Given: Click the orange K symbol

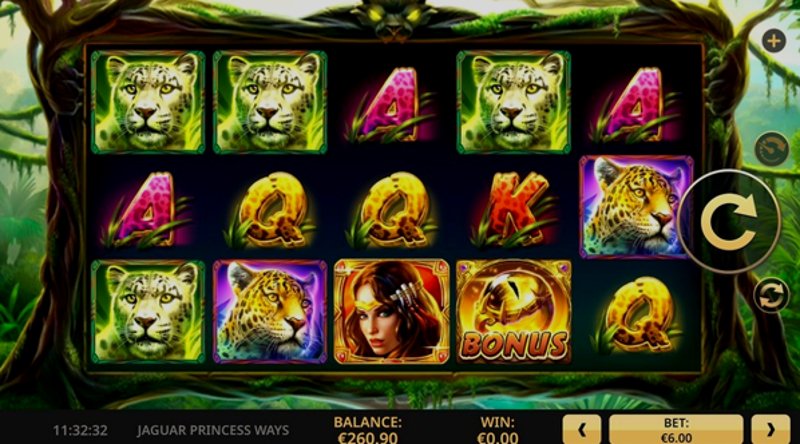Looking at the screenshot, I should [x=513, y=209].
